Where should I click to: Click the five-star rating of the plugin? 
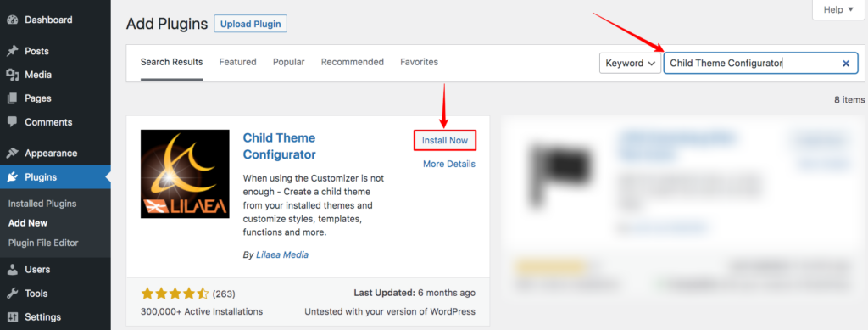[x=175, y=294]
